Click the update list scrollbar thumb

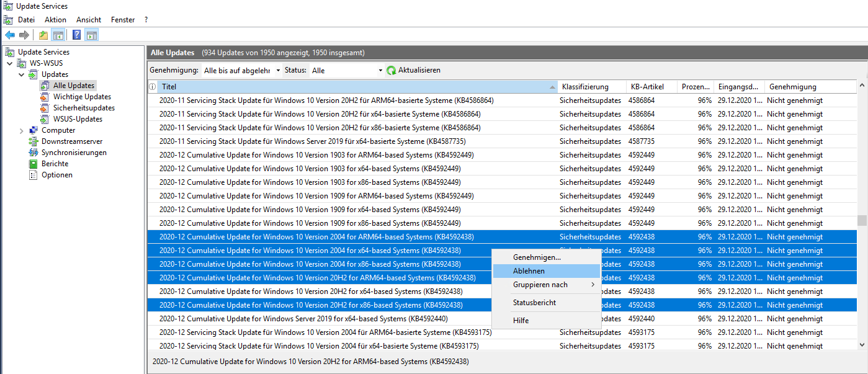(x=862, y=221)
